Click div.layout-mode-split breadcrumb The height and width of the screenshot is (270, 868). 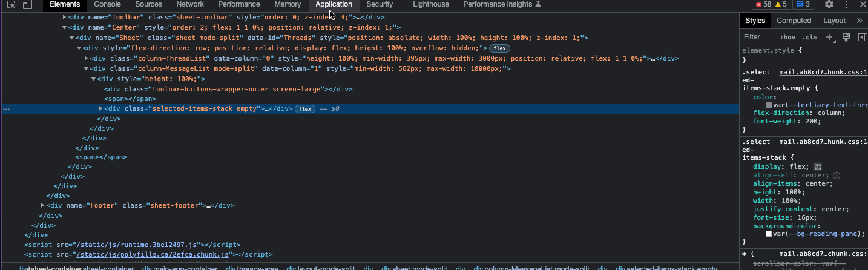pyautogui.click(x=321, y=268)
